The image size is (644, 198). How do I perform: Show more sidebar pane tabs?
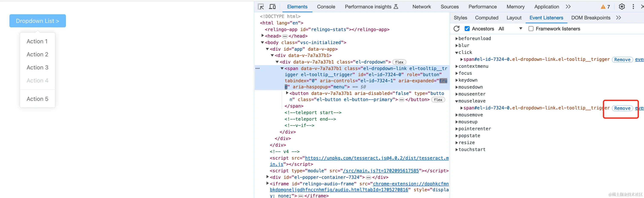pos(618,18)
